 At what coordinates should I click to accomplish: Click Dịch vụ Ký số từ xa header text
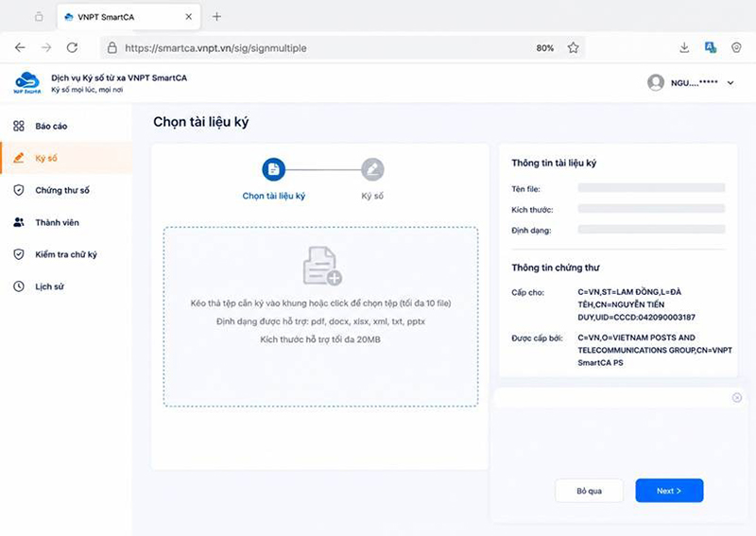tap(119, 78)
